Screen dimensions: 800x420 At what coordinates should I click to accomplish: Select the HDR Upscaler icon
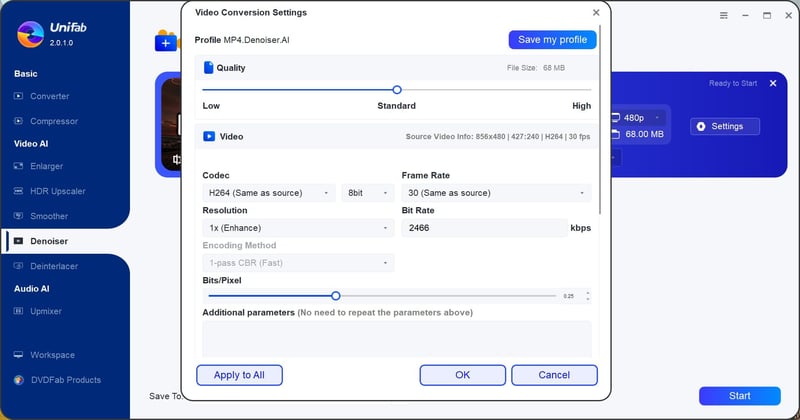pyautogui.click(x=19, y=191)
